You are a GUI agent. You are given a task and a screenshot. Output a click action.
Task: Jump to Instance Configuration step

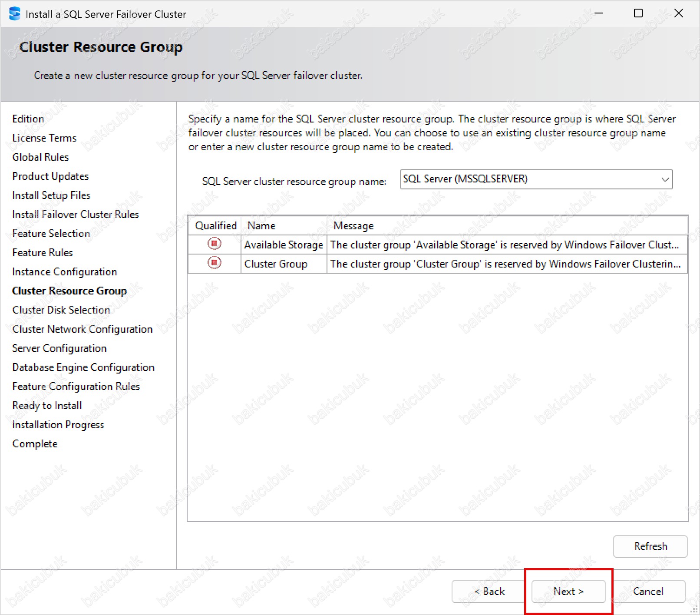[65, 272]
